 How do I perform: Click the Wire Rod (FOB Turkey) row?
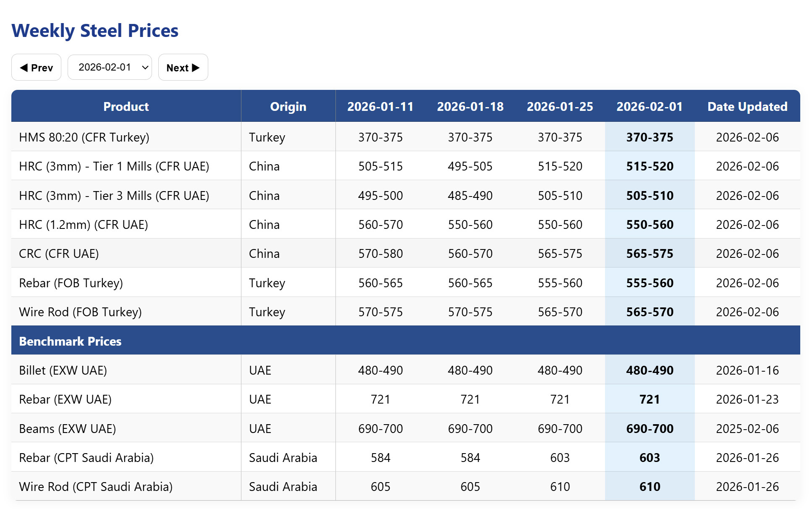click(x=80, y=312)
